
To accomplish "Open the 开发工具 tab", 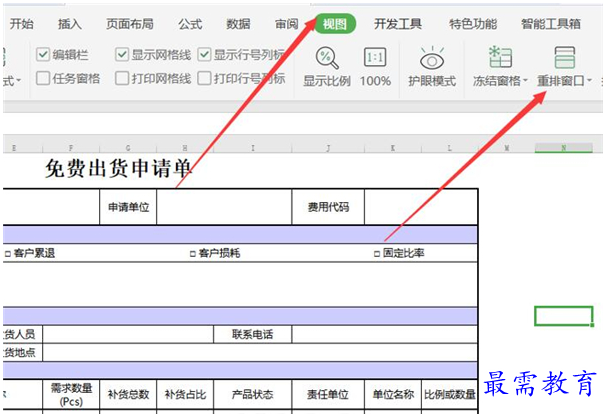I will 397,24.
